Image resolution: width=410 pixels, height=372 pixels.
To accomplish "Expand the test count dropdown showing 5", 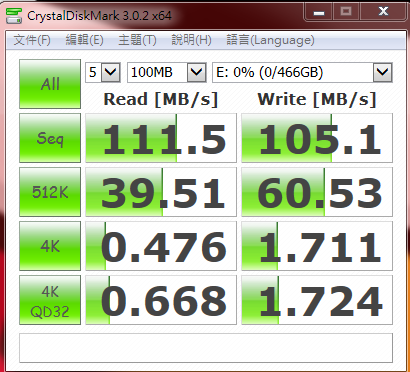I will point(110,72).
